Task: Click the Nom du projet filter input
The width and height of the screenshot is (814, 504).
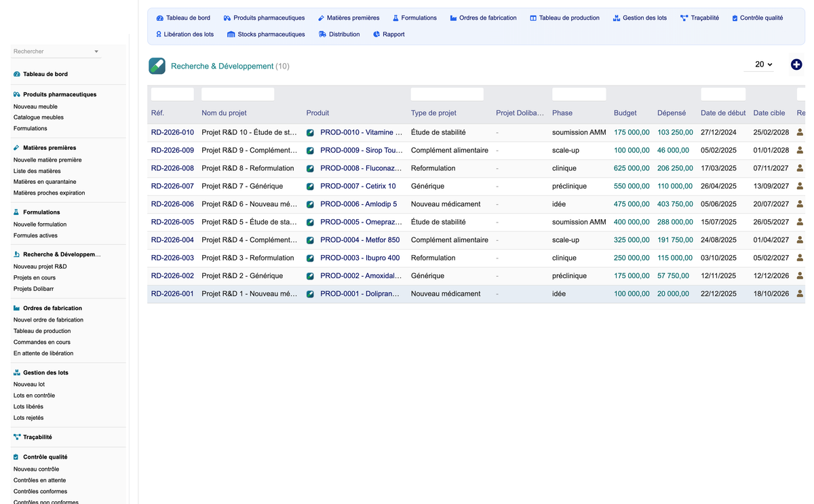Action: tap(238, 94)
